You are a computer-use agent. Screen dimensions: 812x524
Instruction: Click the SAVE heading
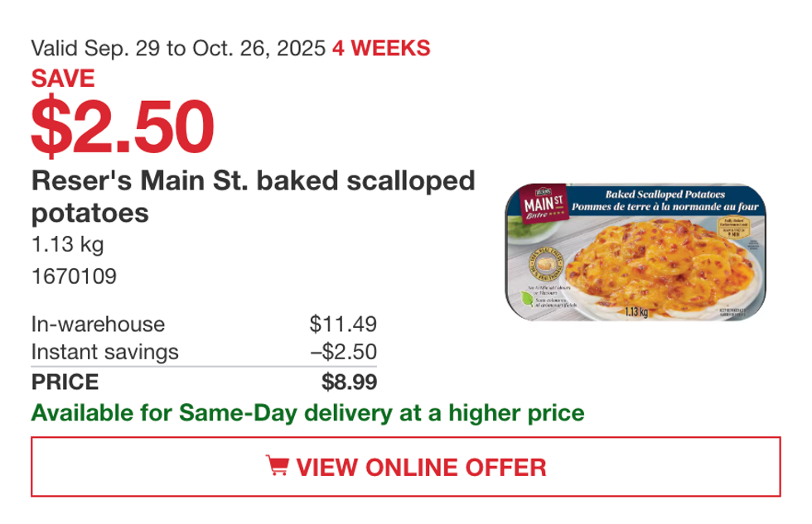pyautogui.click(x=63, y=79)
